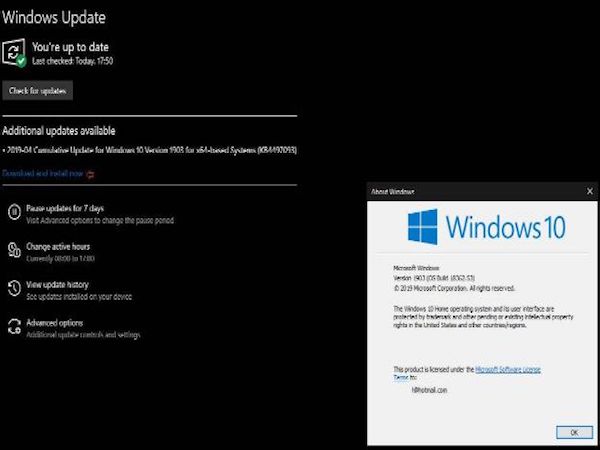600x450 pixels.
Task: Click the Version 1903 OS Build line
Action: pos(434,278)
